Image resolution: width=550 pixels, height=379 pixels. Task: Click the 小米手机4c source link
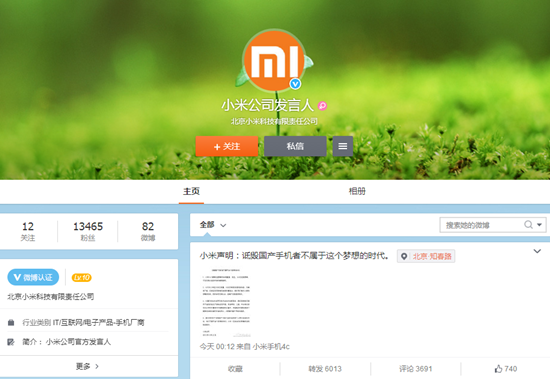click(x=271, y=347)
